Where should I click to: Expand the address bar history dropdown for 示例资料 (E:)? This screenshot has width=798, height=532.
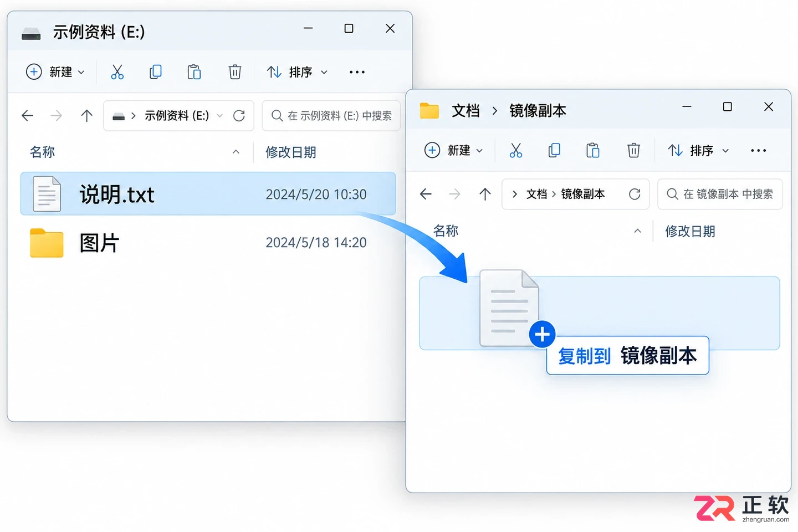pyautogui.click(x=219, y=115)
